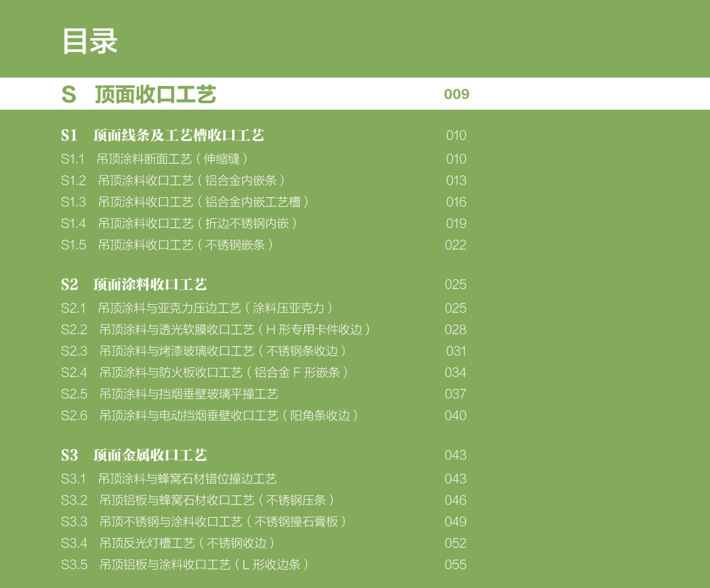Viewport: 710px width, 588px height.
Task: Select entry S1.2 铝合金内嵌条
Action: click(174, 180)
